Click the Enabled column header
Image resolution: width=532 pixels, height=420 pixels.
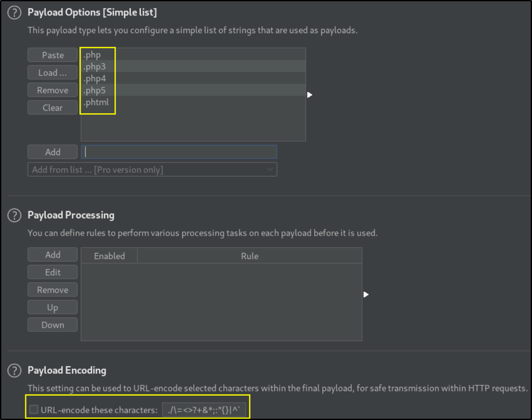[109, 256]
